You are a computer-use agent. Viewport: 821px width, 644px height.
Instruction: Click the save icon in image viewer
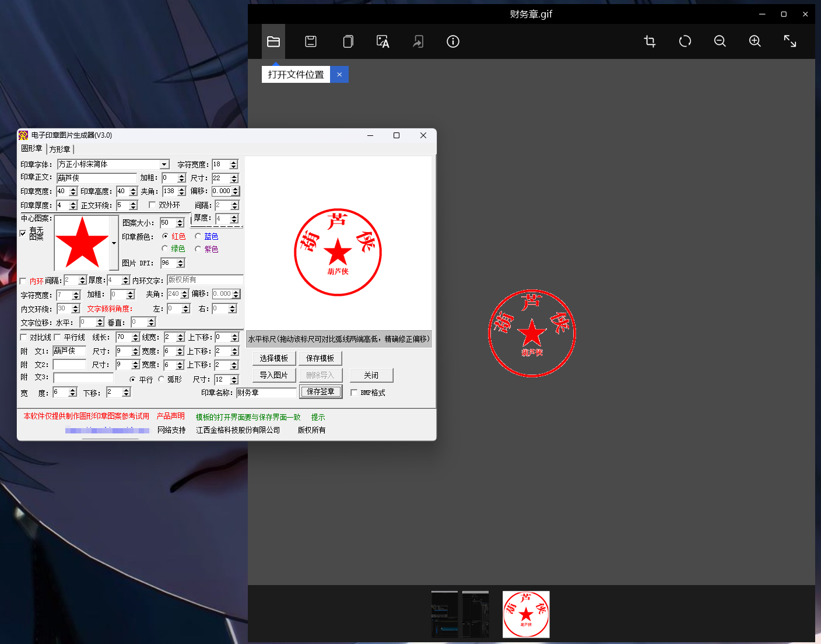tap(311, 41)
